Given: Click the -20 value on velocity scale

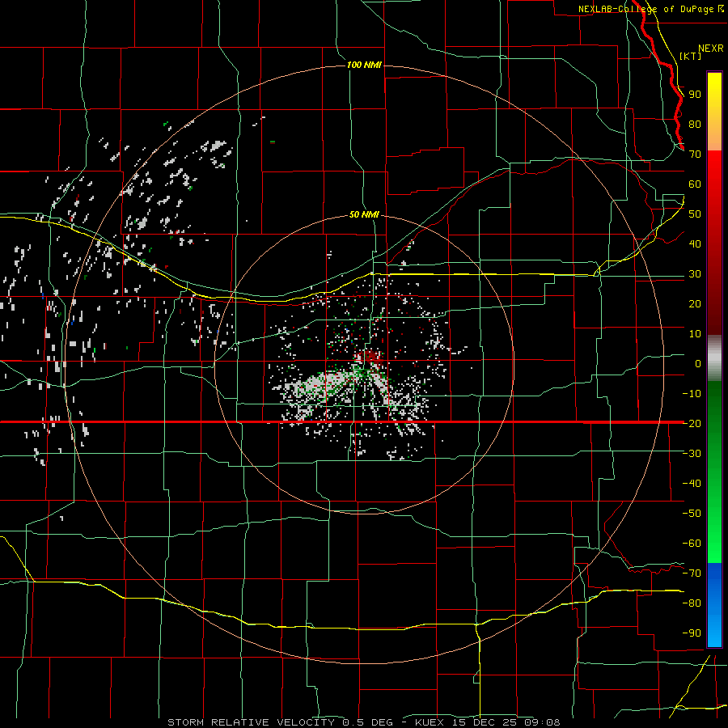Looking at the screenshot, I should (692, 423).
